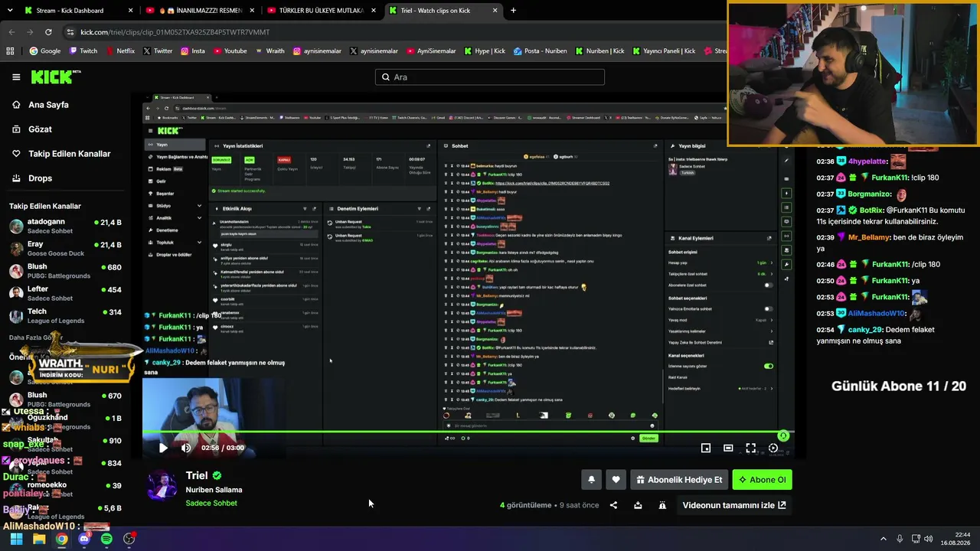The width and height of the screenshot is (980, 551).
Task: Open Gözat in the sidebar
Action: pos(40,129)
